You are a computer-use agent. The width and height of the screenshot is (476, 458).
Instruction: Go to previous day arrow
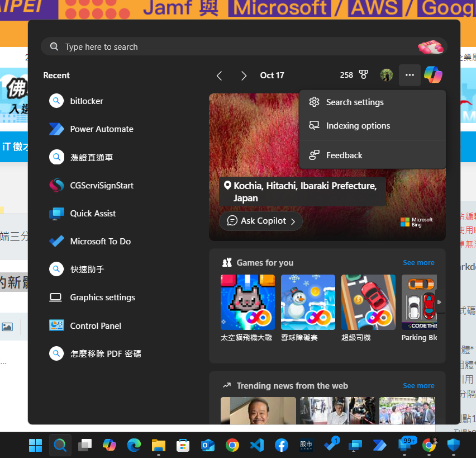[220, 75]
